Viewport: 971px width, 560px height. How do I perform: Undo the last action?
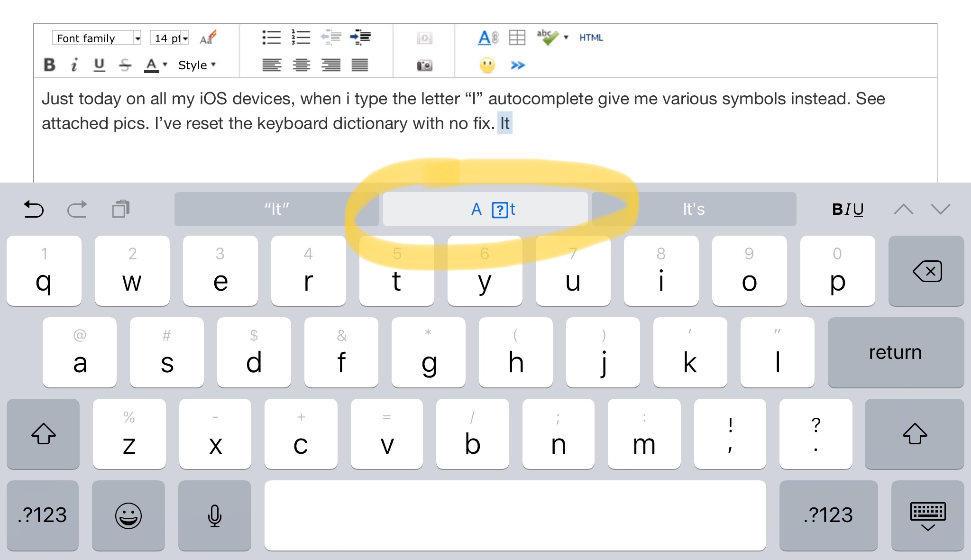tap(34, 209)
